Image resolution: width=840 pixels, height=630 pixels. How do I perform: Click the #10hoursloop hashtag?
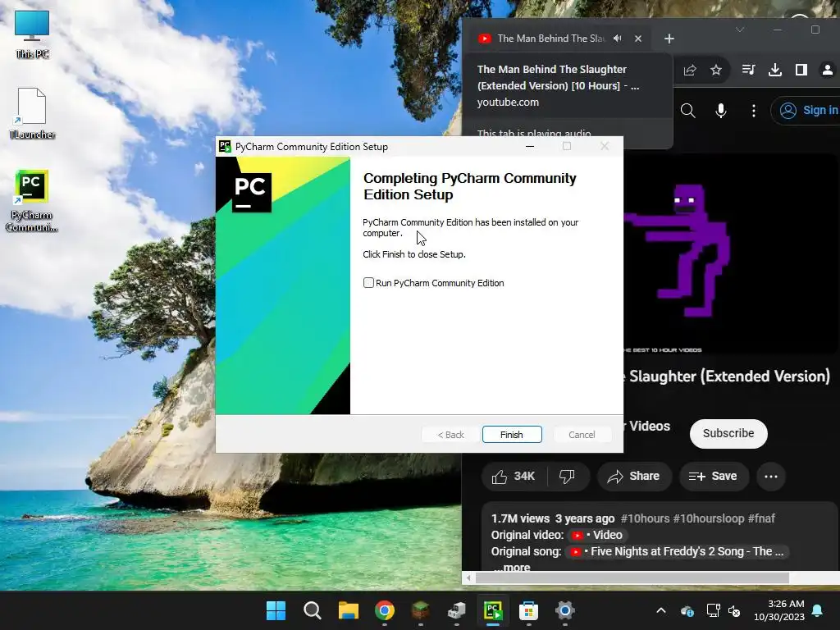pyautogui.click(x=709, y=518)
